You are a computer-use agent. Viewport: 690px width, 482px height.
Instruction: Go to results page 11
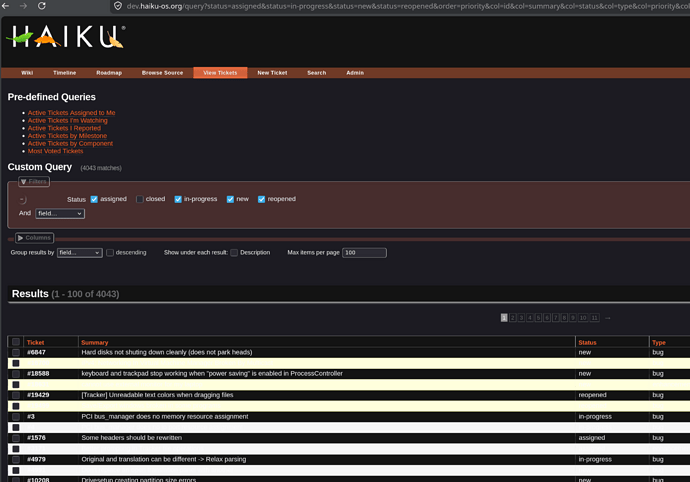point(595,318)
